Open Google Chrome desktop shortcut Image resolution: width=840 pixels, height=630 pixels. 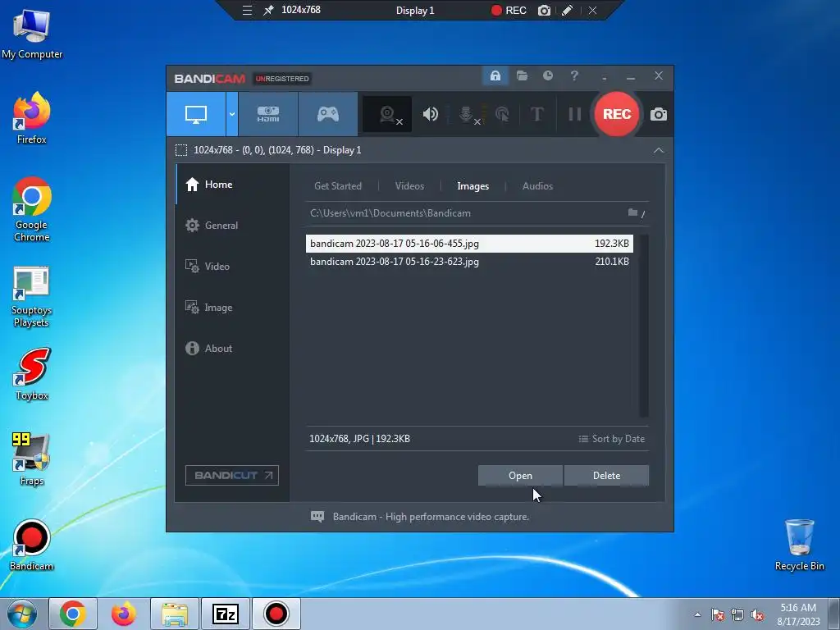pos(32,209)
